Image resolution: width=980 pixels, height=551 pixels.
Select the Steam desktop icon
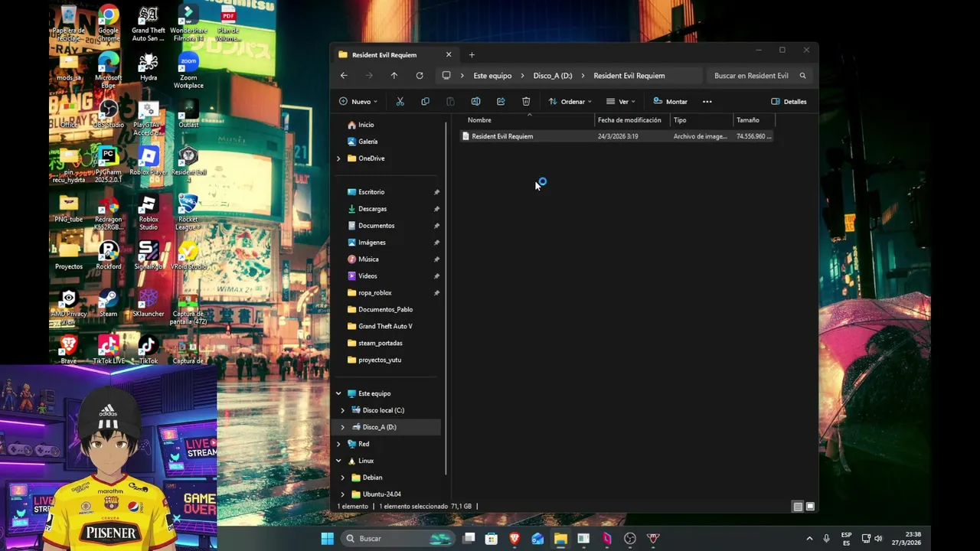coord(109,303)
